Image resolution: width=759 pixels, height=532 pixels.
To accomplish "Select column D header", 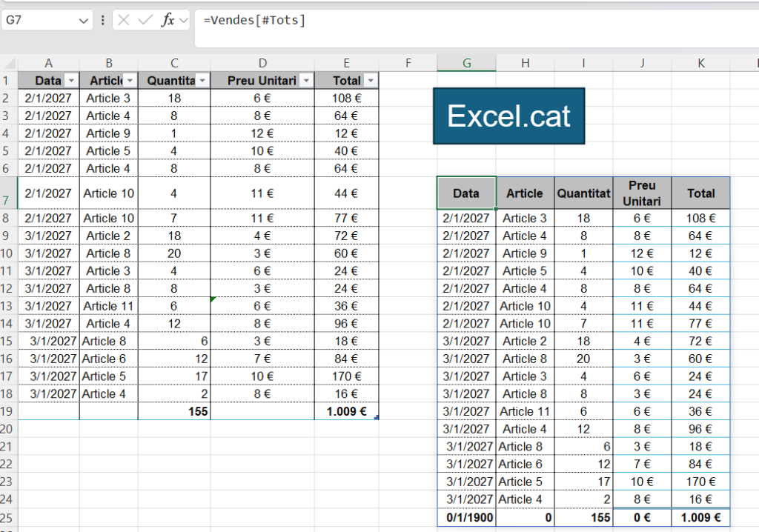I will pos(262,64).
